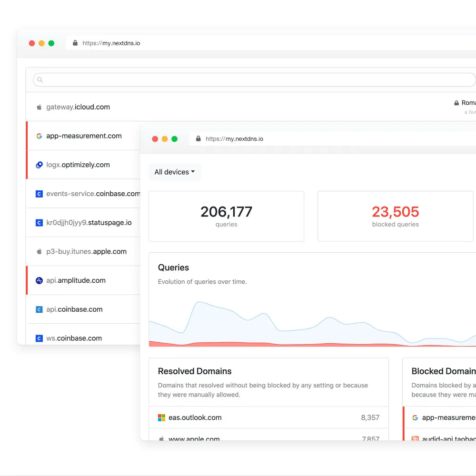This screenshot has height=476, width=476.
Task: Minimize the front NextDNS window
Action: pyautogui.click(x=165, y=139)
